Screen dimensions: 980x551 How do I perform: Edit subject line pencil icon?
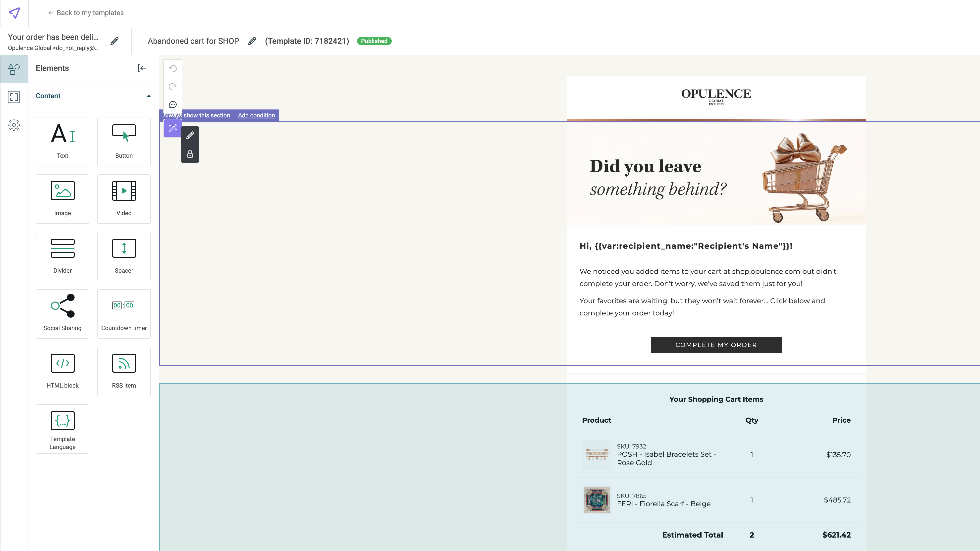pyautogui.click(x=114, y=41)
